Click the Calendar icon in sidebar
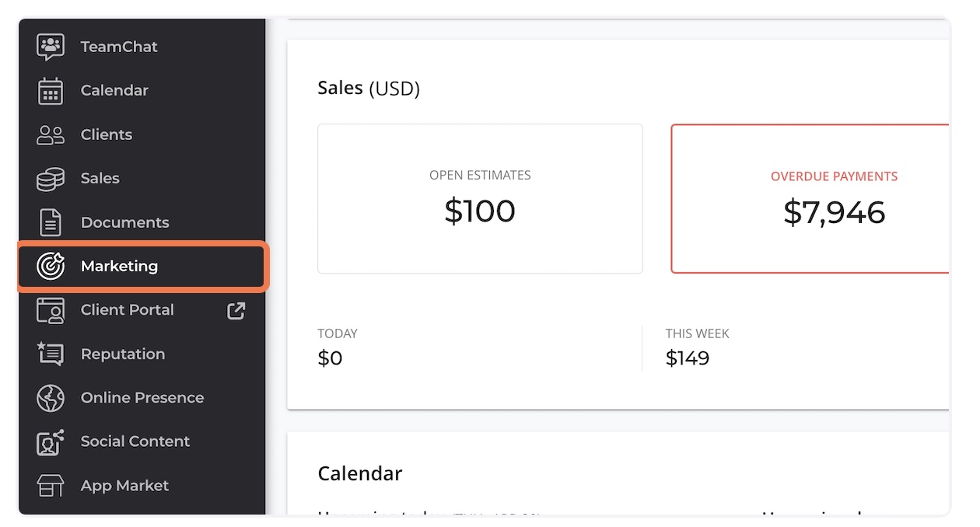This screenshot has width=980, height=527. tap(51, 91)
